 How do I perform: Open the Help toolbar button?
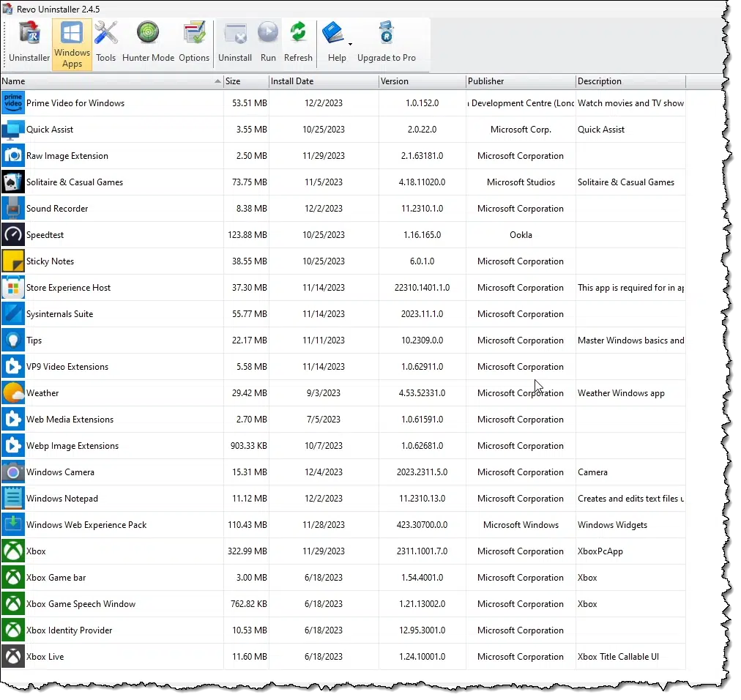(x=336, y=42)
